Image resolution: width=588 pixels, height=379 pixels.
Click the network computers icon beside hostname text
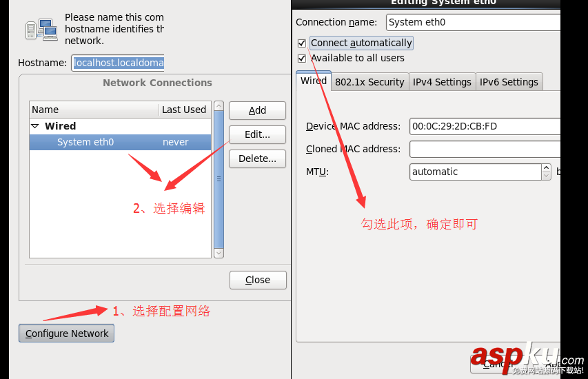[41, 30]
